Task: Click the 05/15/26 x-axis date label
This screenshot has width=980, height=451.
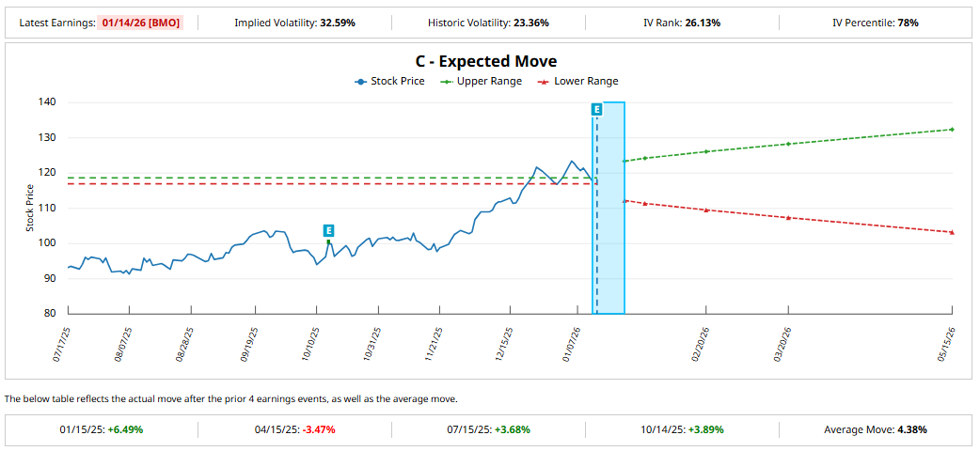Action: tap(946, 344)
